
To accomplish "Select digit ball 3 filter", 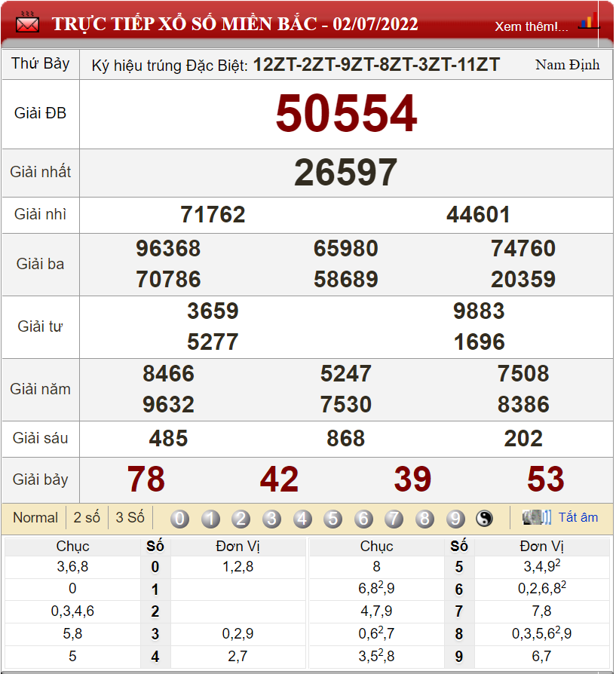I will (271, 519).
